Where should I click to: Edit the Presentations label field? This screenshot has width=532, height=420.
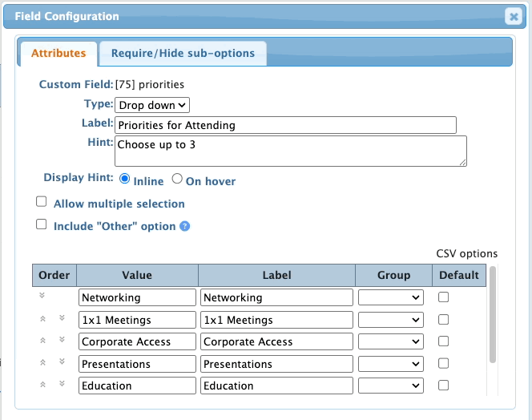pos(276,364)
